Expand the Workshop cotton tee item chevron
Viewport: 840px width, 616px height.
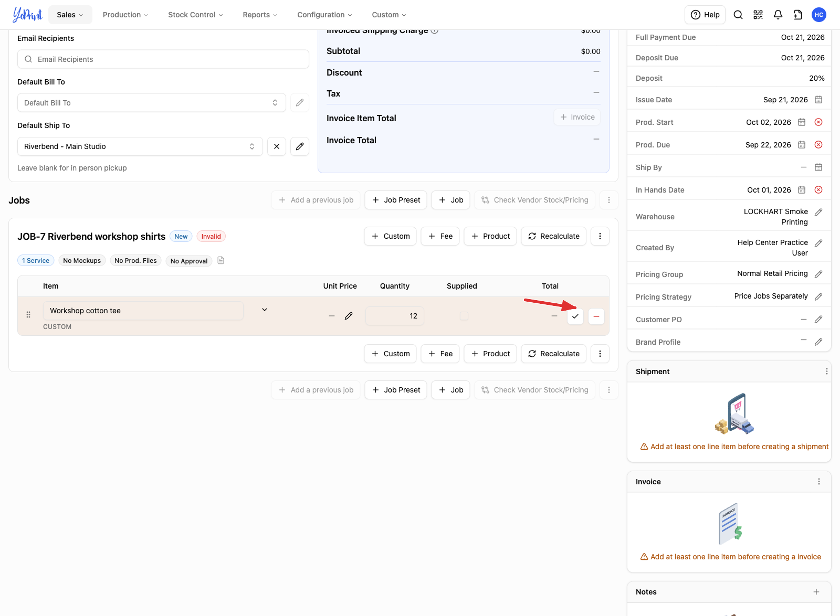coord(265,310)
